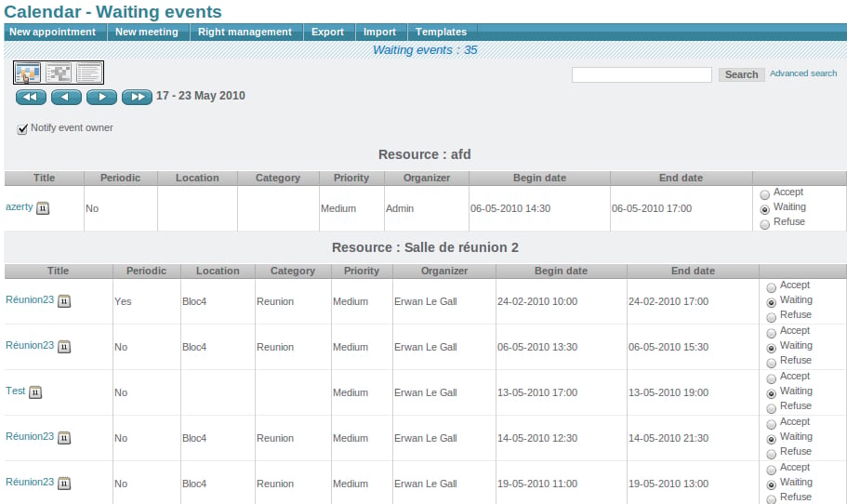Click Organizer header in Salle de réunion 2 table
Screen dimensions: 847x504
pyautogui.click(x=444, y=271)
